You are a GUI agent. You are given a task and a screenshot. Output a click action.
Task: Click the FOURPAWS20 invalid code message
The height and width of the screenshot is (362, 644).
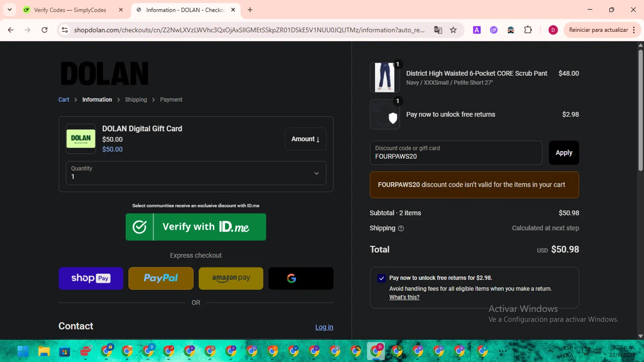point(474,185)
